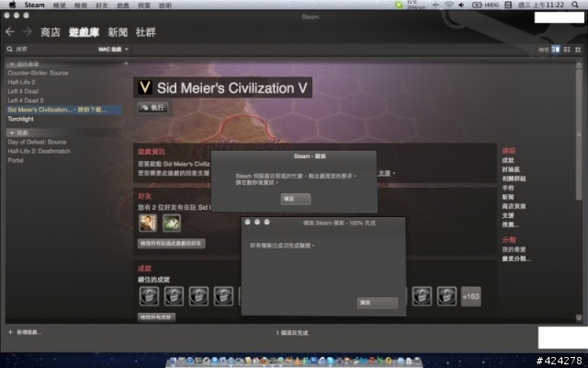This screenshot has height=368, width=588.
Task: Add a favorite with the plus icon
Action: coord(127,63)
